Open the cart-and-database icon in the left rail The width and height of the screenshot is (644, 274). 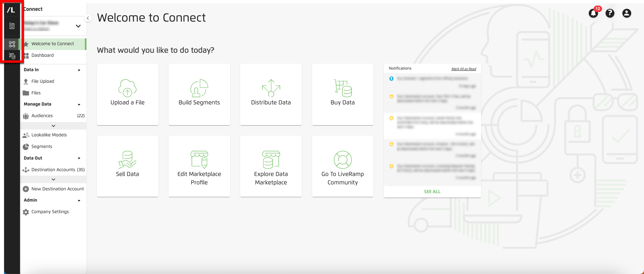click(12, 56)
